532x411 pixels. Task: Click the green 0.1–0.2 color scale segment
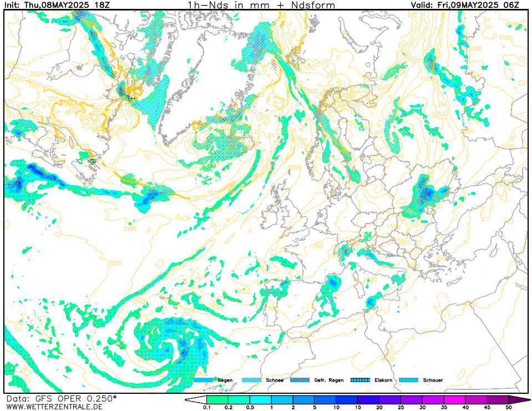coord(217,400)
